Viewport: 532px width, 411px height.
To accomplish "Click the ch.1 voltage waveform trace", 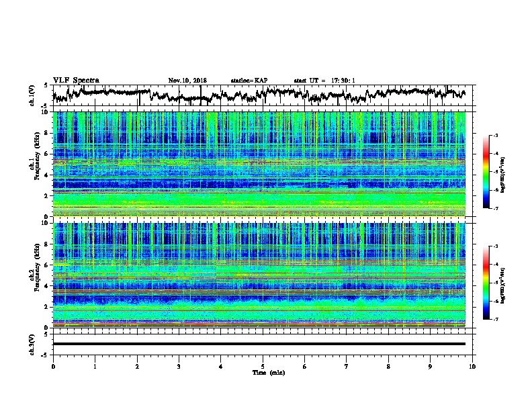I will 259,95.
